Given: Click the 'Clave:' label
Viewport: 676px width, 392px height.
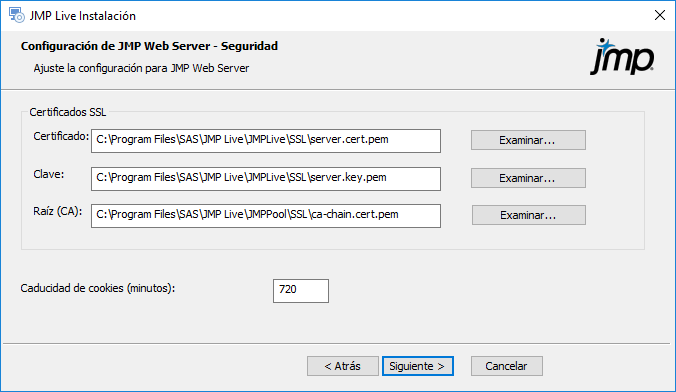Looking at the screenshot, I should 49,174.
